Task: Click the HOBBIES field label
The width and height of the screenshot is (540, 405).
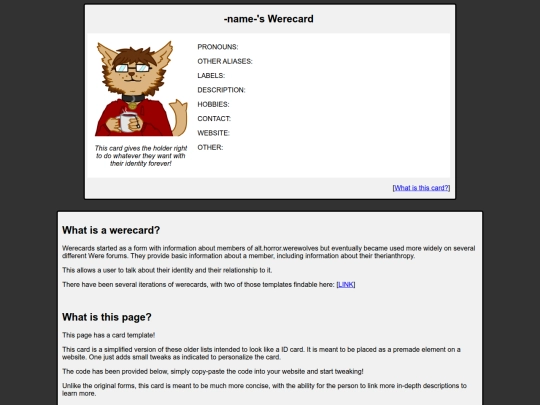Action: pos(213,104)
